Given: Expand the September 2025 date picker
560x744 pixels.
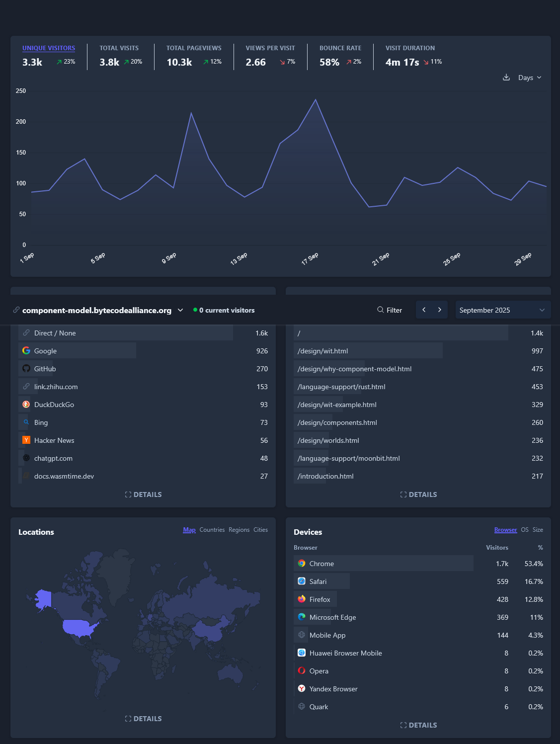Looking at the screenshot, I should [503, 310].
